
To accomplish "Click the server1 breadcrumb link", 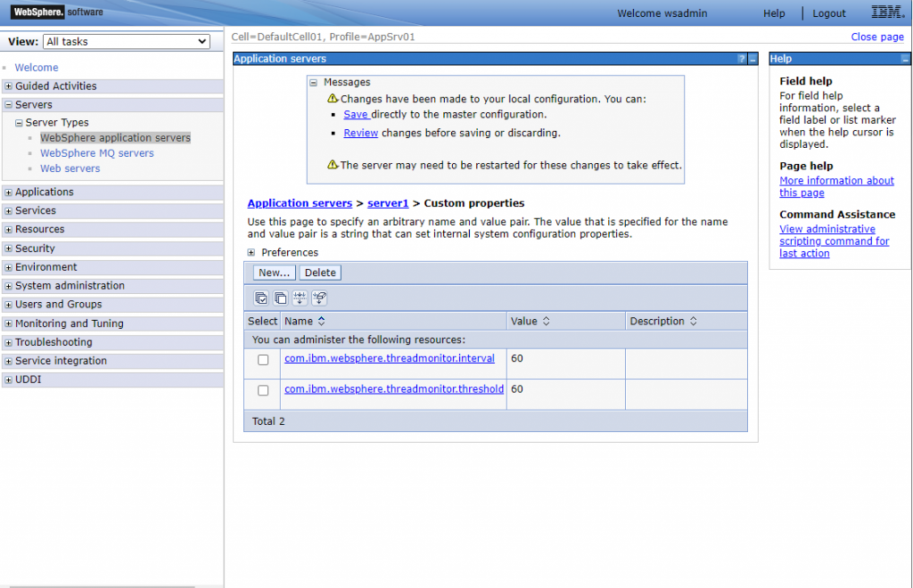I will 388,203.
